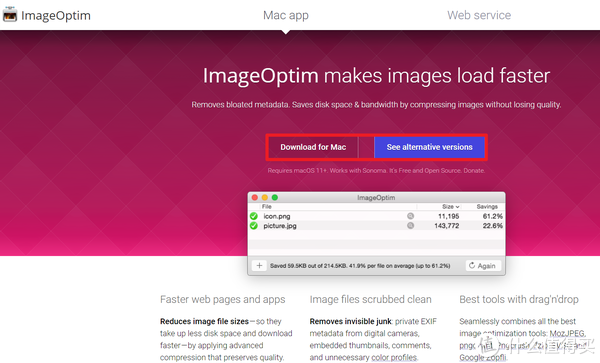
Task: Run optimization Again button
Action: pos(483,265)
